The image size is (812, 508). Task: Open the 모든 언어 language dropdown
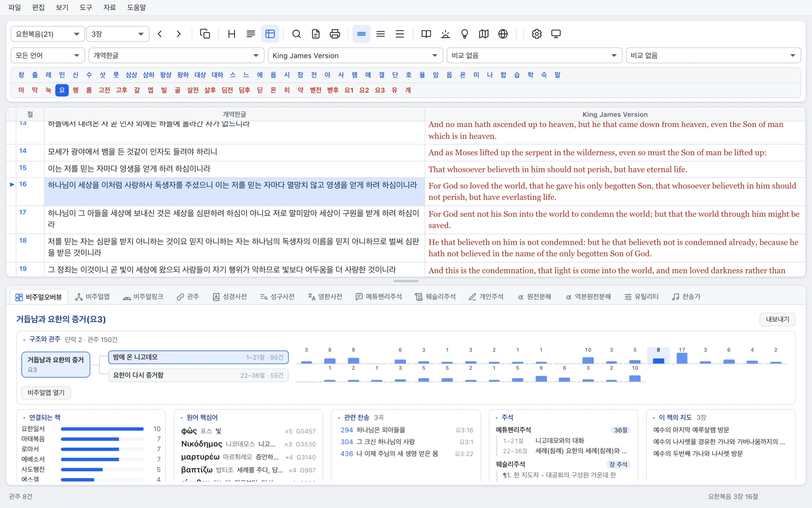click(48, 55)
